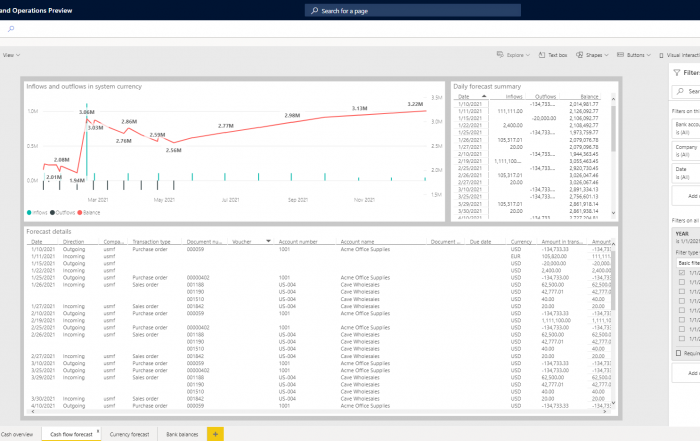This screenshot has height=441, width=700.
Task: Click the sort arrow beside Date in Daily forecast summary
Action: tap(484, 96)
